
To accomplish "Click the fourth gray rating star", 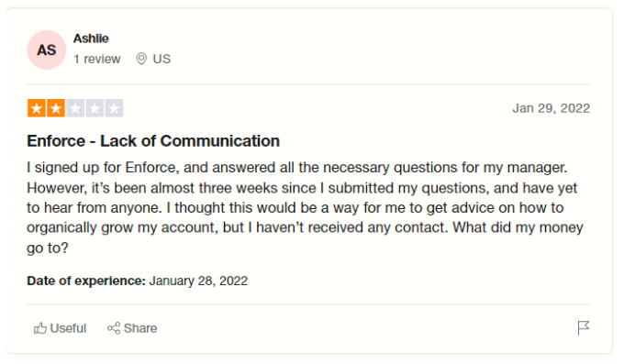I will pos(95,108).
